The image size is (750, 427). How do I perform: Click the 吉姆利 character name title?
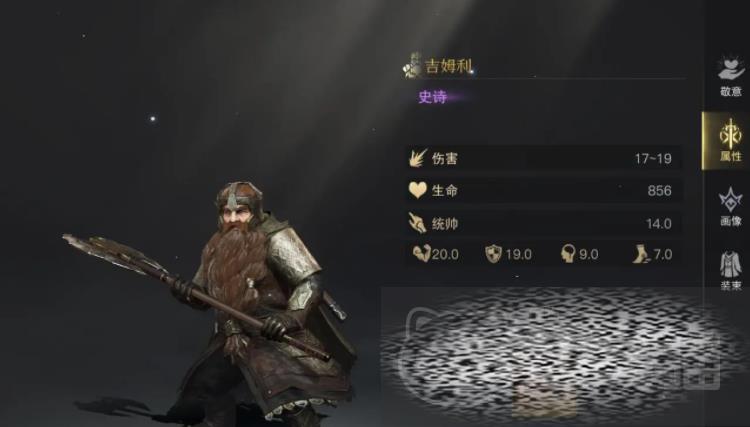pos(449,66)
